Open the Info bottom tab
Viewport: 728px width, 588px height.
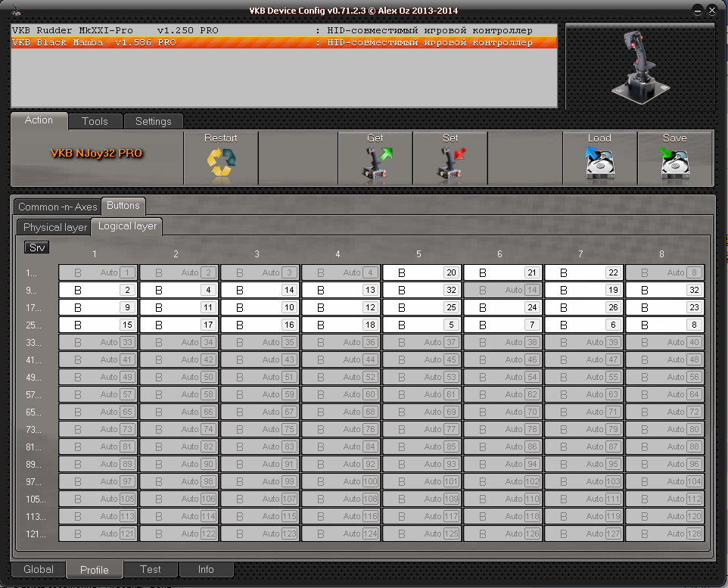click(x=206, y=569)
